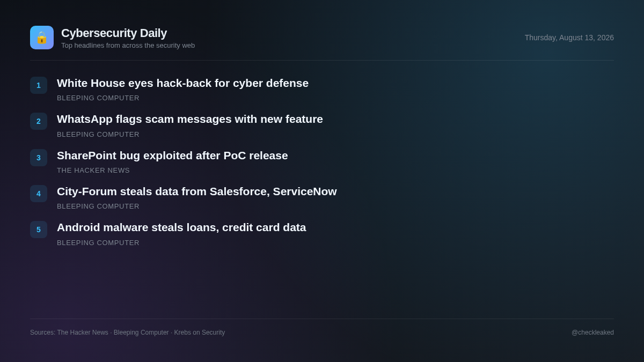
Task: Click the Thursday, August 13, 2026 date
Action: 569,38
